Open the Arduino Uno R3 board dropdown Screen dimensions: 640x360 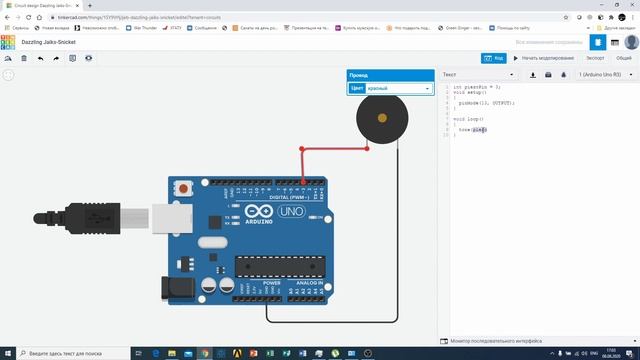click(x=606, y=75)
